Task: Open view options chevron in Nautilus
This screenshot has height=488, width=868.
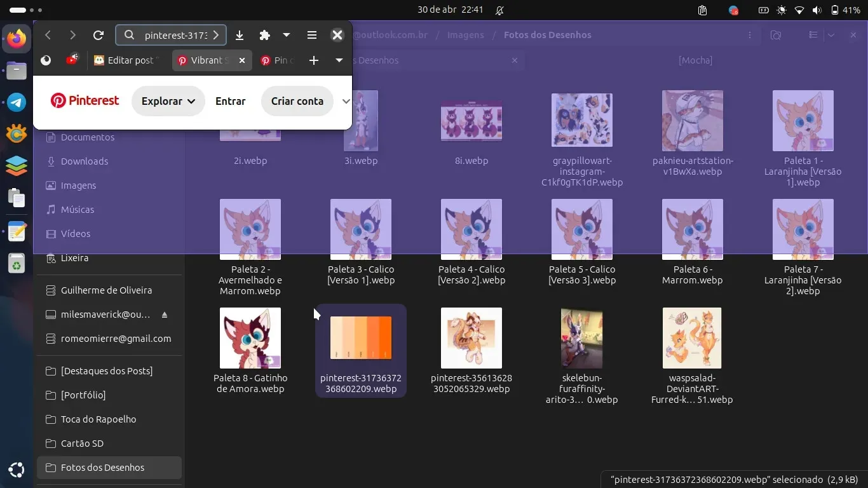Action: point(831,36)
